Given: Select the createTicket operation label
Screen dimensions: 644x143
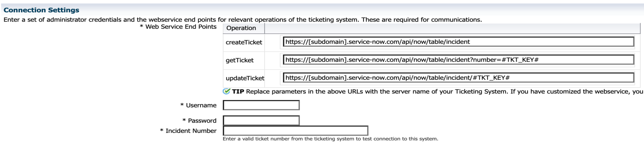Looking at the screenshot, I should pos(244,42).
